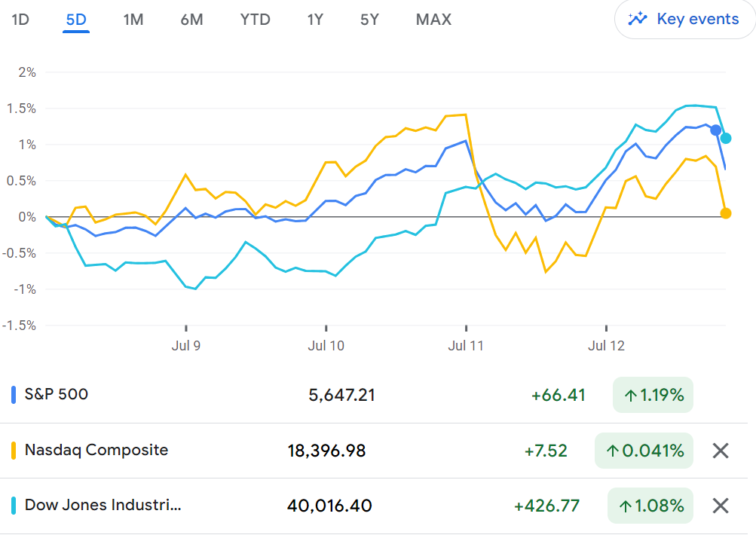756x535 pixels.
Task: Click the S&P 500 blue color marker
Action: pyautogui.click(x=14, y=395)
